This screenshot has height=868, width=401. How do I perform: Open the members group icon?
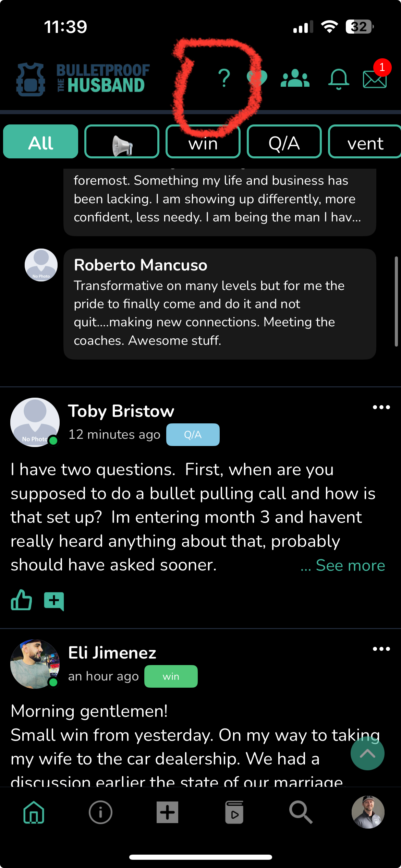tap(295, 79)
